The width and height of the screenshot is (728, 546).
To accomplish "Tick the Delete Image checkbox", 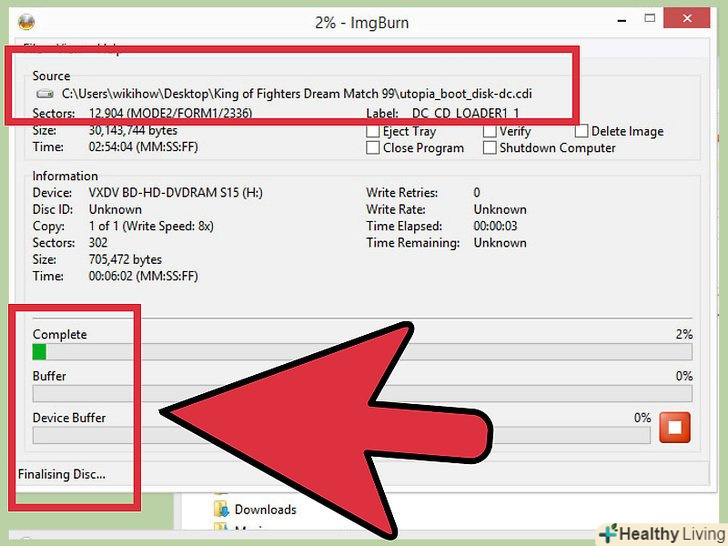I will coord(581,131).
